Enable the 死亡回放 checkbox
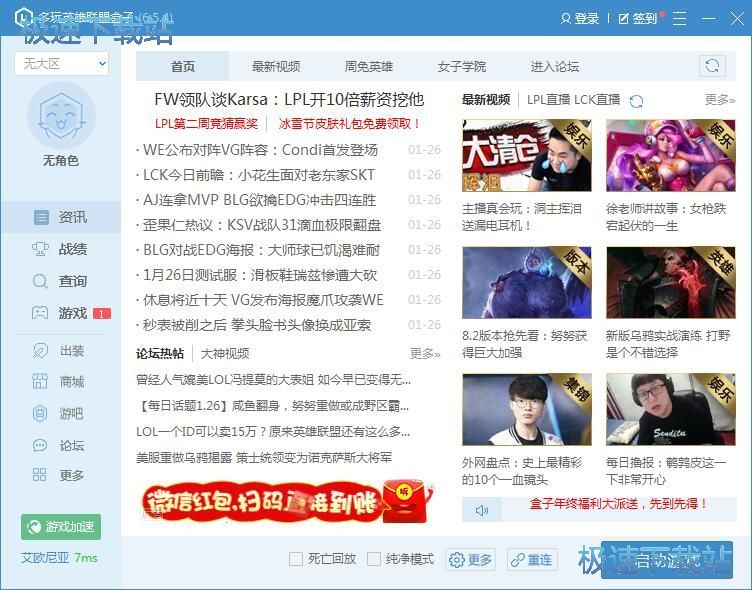The image size is (752, 590). pyautogui.click(x=296, y=559)
